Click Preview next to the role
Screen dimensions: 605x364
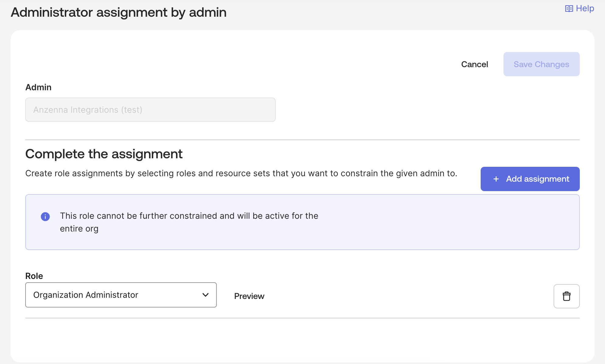tap(249, 296)
